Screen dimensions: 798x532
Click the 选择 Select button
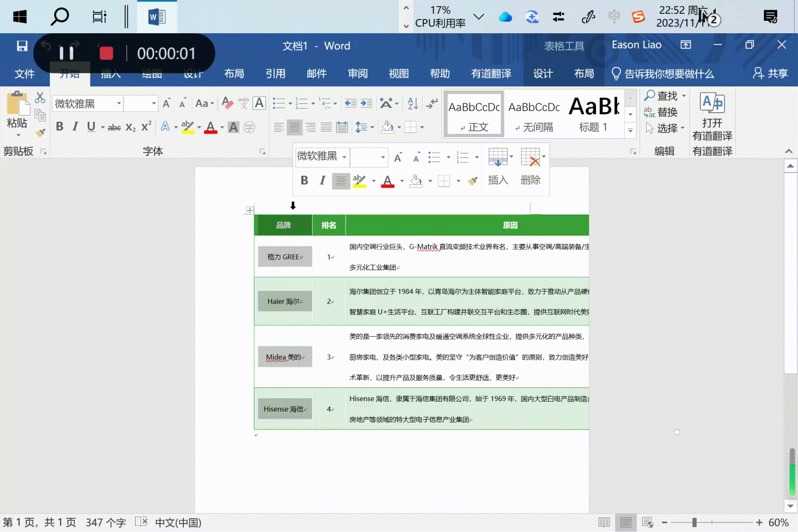(665, 128)
